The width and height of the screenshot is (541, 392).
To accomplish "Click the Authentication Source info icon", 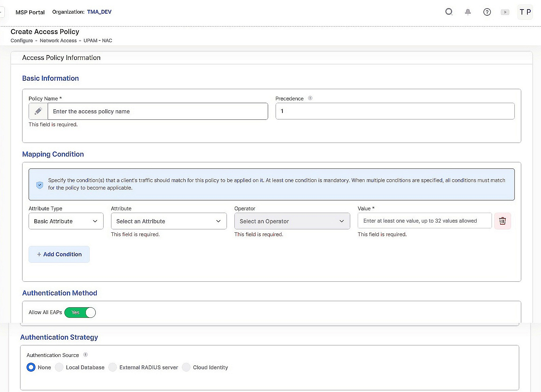I will 86,355.
